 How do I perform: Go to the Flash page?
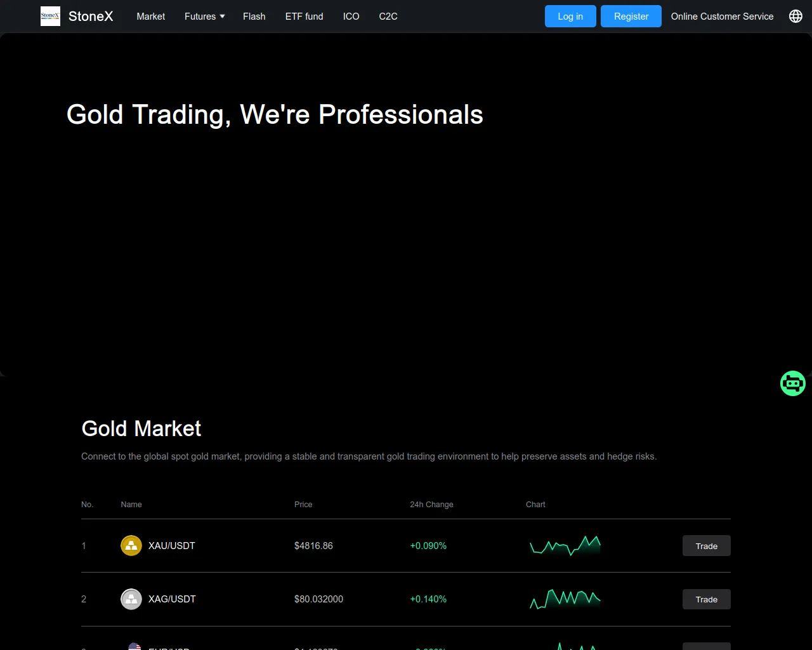coord(254,17)
